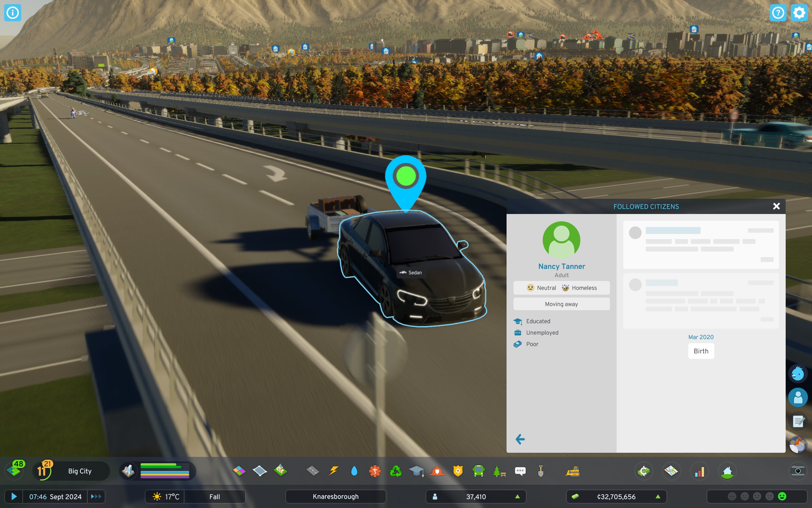Viewport: 812px width, 508px height.
Task: Click the Mar 2020 date label
Action: pos(701,337)
